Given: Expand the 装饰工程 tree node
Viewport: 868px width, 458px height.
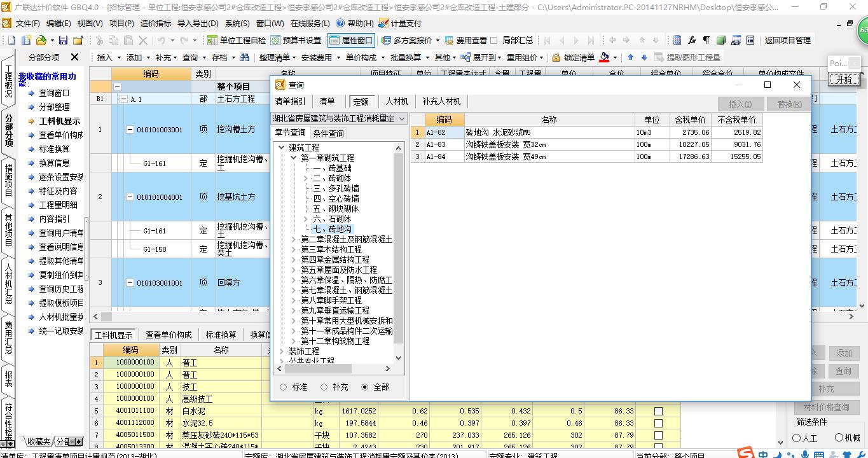Looking at the screenshot, I should click(x=282, y=351).
